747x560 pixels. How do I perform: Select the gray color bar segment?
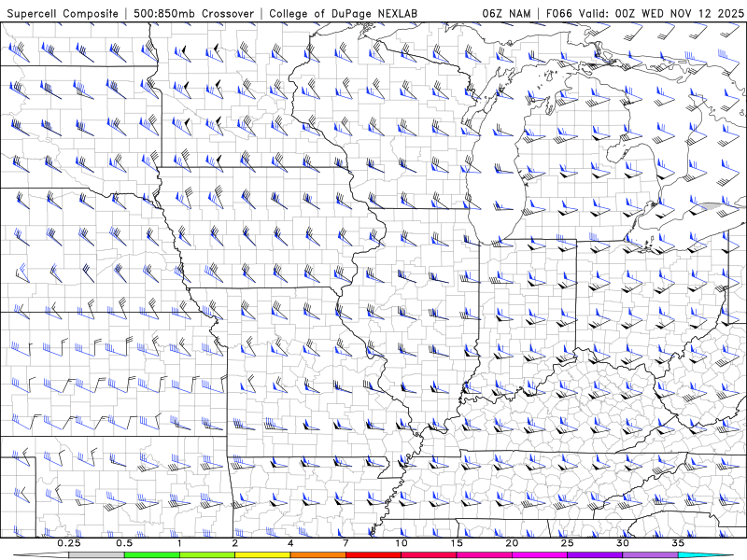97,555
